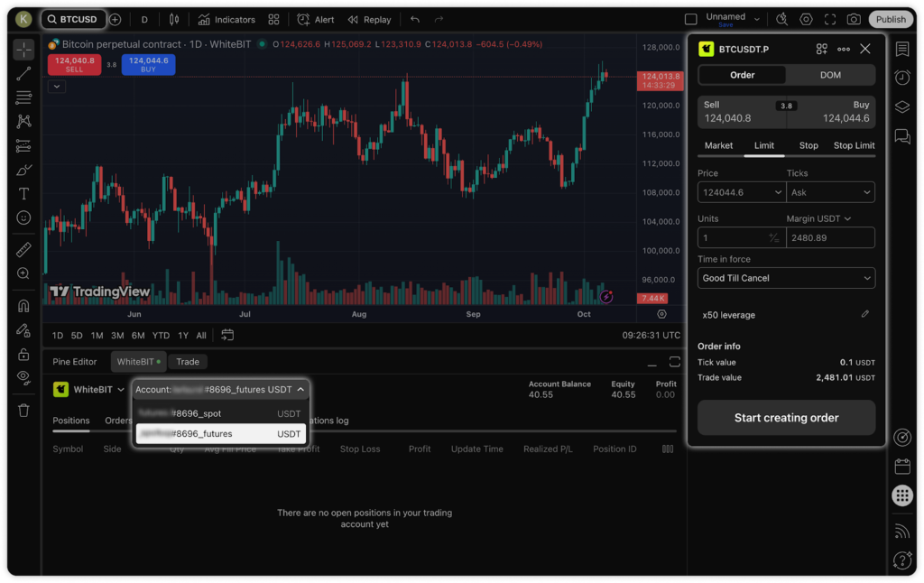924x583 pixels.
Task: Click the BTCUSD symbol search field
Action: tap(73, 18)
